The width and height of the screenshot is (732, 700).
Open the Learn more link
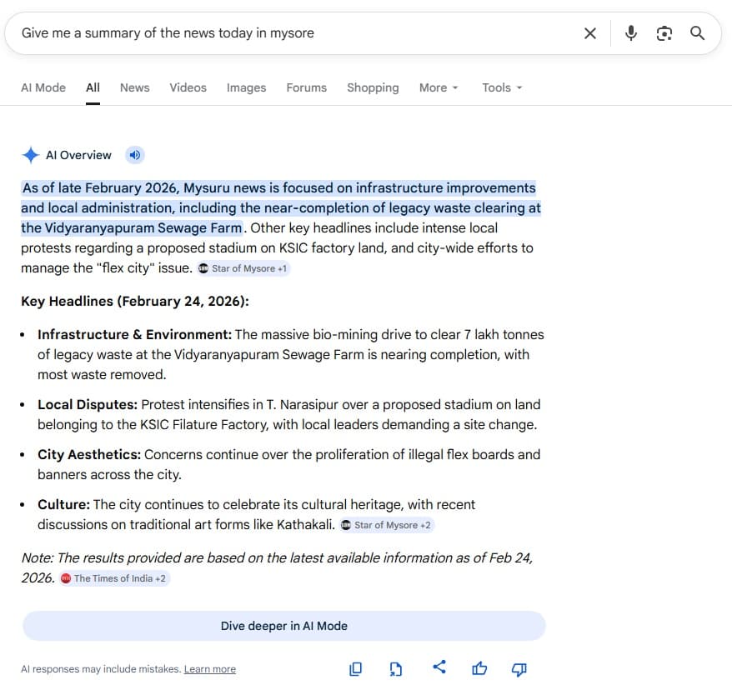[x=210, y=668]
